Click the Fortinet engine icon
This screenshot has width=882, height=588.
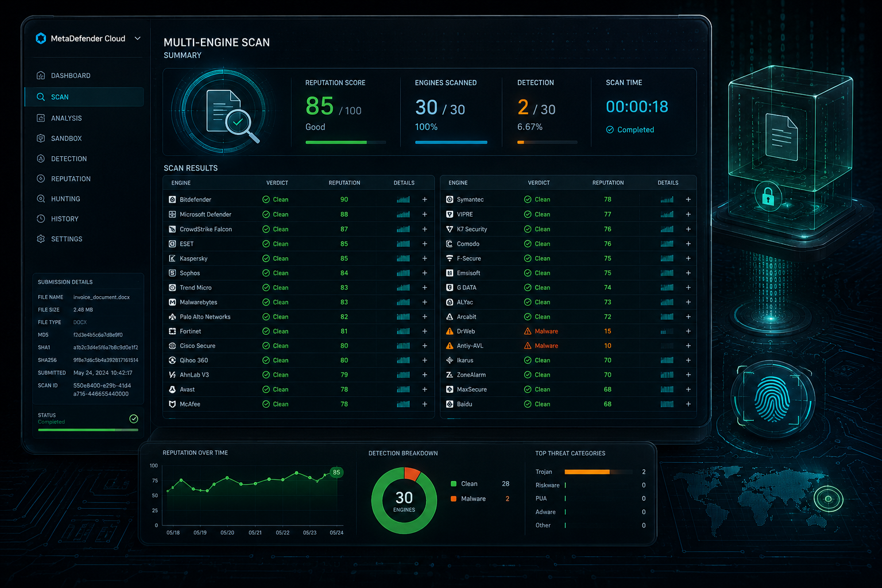(x=172, y=331)
